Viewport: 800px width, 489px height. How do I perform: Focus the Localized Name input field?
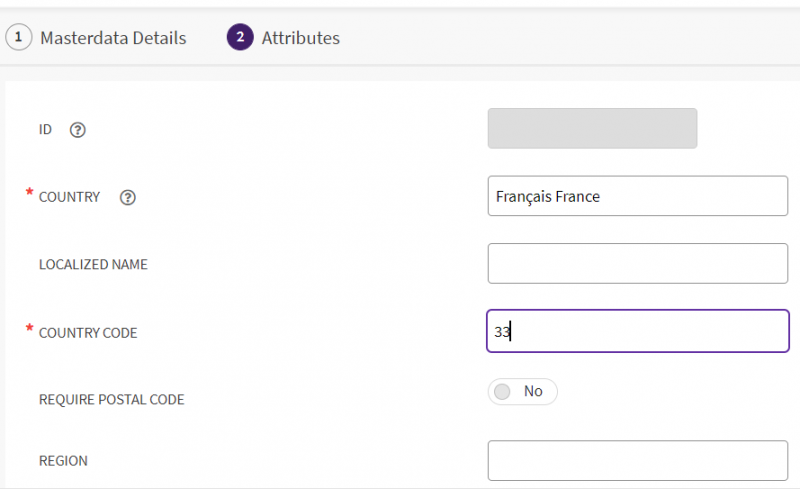[637, 263]
